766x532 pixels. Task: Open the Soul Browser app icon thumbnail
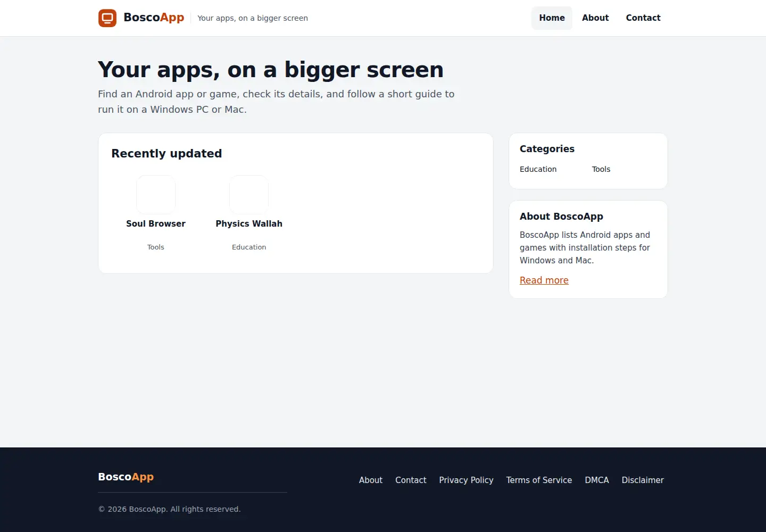(x=156, y=195)
